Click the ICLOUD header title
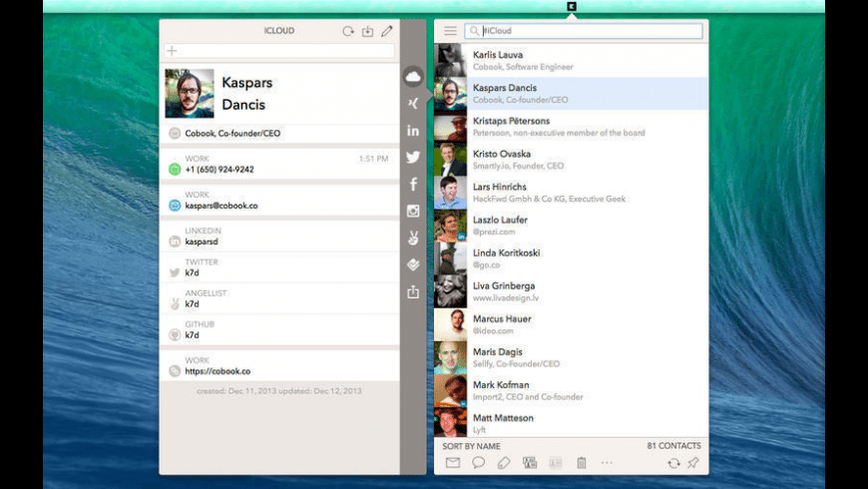 click(x=279, y=31)
